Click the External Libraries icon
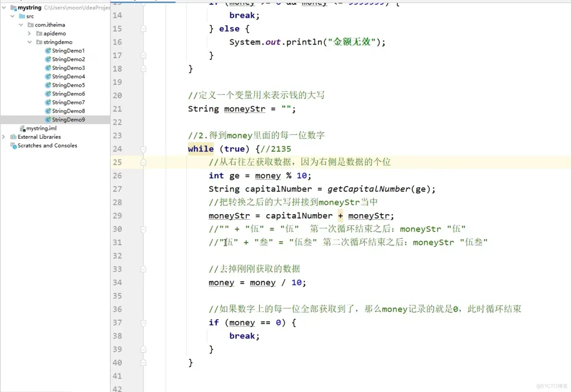Viewport: 571px width, 392px height. pyautogui.click(x=14, y=137)
